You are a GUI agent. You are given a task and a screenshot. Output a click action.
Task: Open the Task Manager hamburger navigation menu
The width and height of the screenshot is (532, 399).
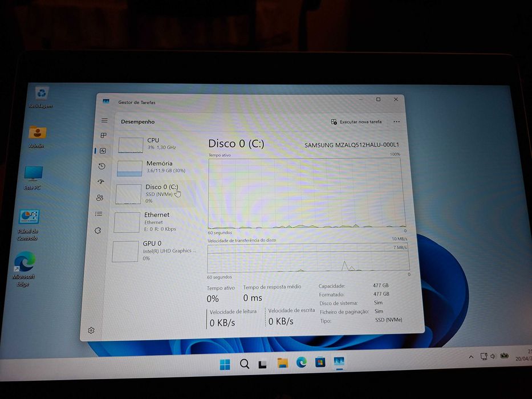click(104, 120)
